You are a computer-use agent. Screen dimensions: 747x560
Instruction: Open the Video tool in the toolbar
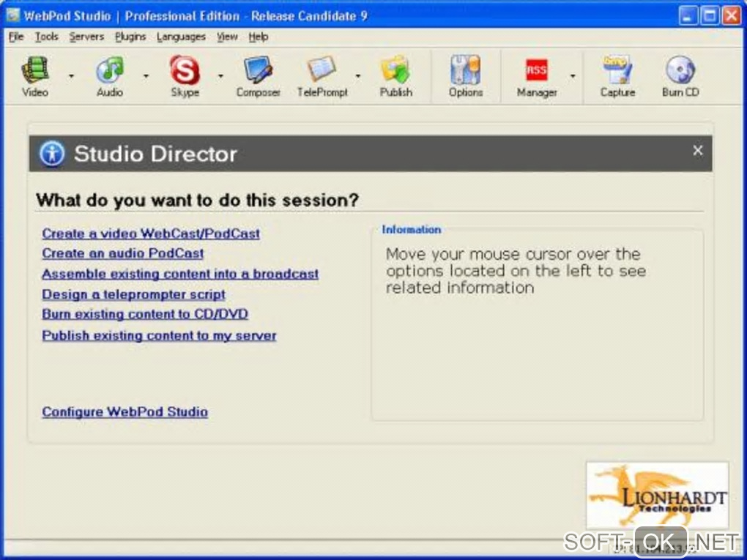tap(34, 76)
